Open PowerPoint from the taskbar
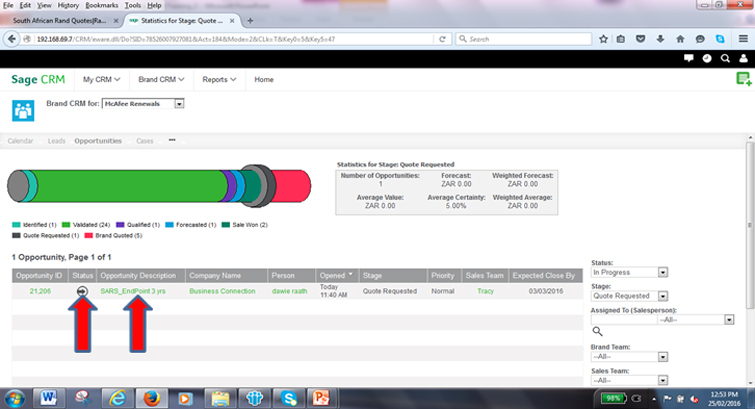 coord(321,398)
